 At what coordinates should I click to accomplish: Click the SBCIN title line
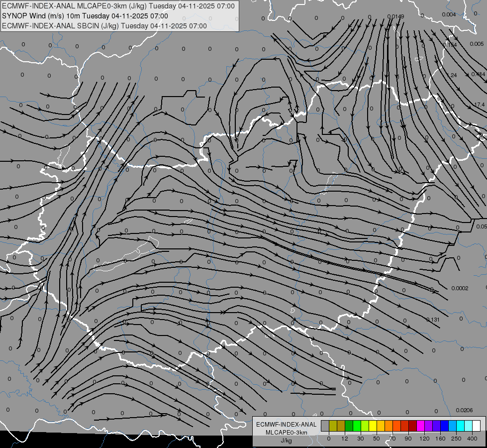click(x=104, y=26)
